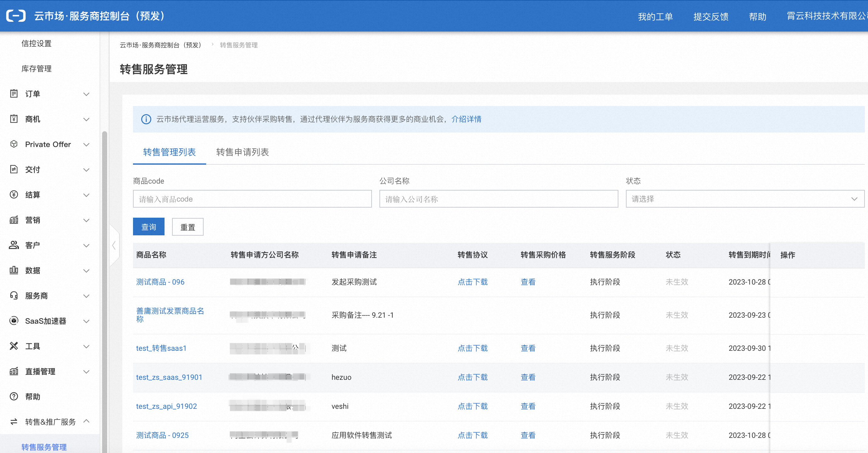This screenshot has height=453, width=868.
Task: Expand the 订单 menu chevron
Action: pos(86,94)
